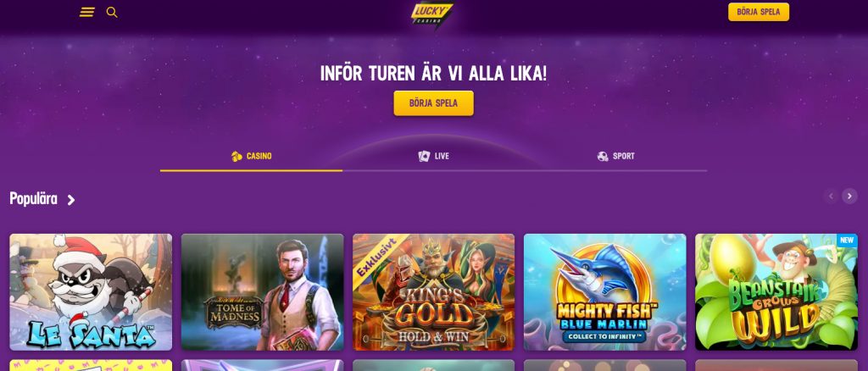Click the search magnifier icon
This screenshot has width=868, height=371.
coord(112,12)
